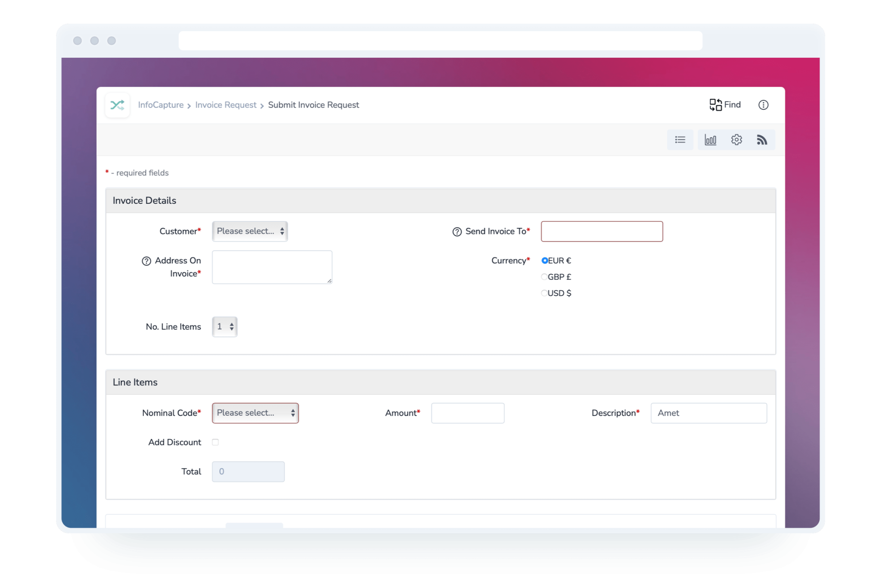Open the InfoCapture app logo icon
This screenshot has width=882, height=588.
pos(117,105)
